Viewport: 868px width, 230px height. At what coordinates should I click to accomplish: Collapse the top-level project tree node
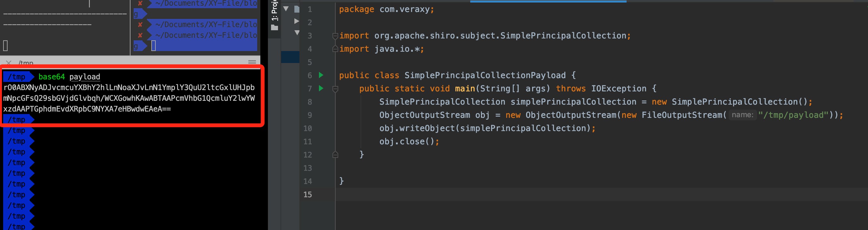[286, 9]
